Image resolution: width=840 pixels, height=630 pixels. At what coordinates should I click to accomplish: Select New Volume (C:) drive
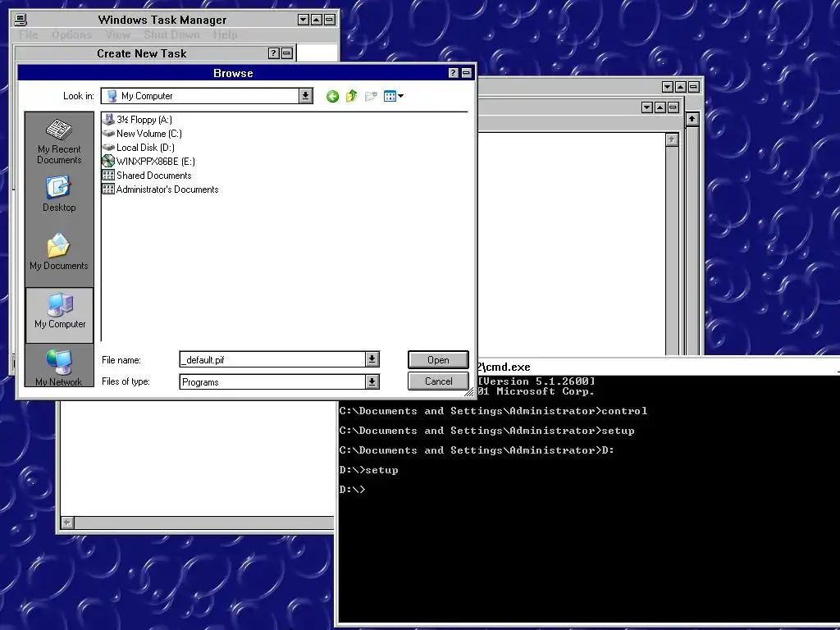pyautogui.click(x=142, y=134)
